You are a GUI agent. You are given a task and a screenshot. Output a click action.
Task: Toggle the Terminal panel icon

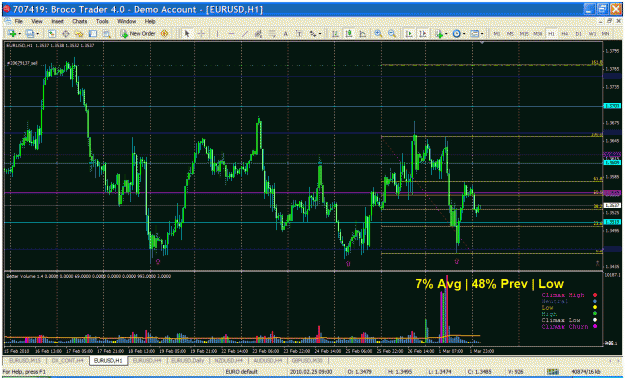click(x=93, y=34)
